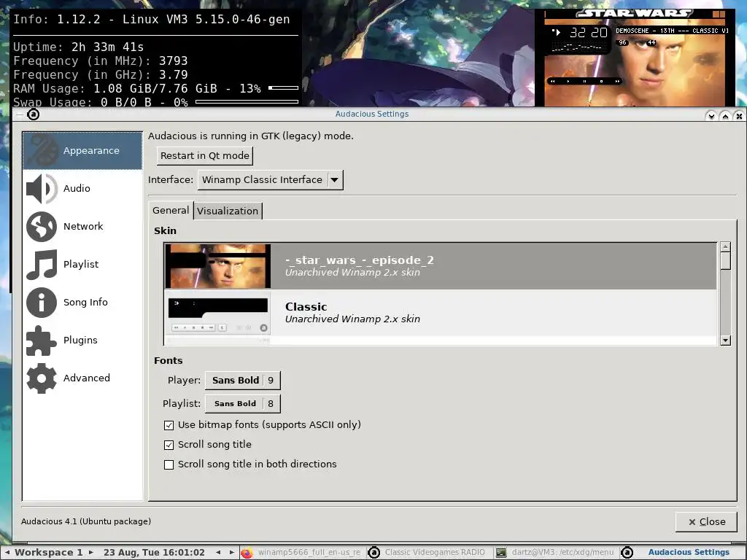
Task: Click Audacious icon beside Classic Videogames RADIO
Action: tap(374, 553)
